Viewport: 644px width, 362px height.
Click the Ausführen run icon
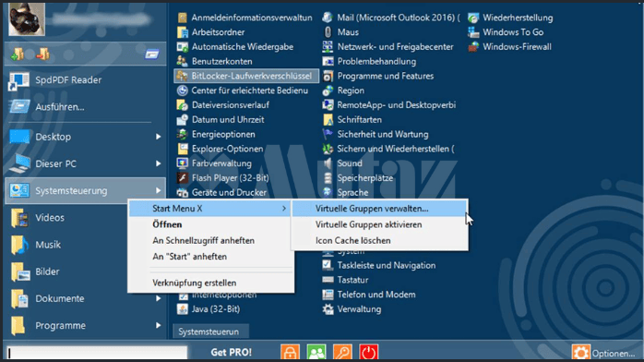19,107
